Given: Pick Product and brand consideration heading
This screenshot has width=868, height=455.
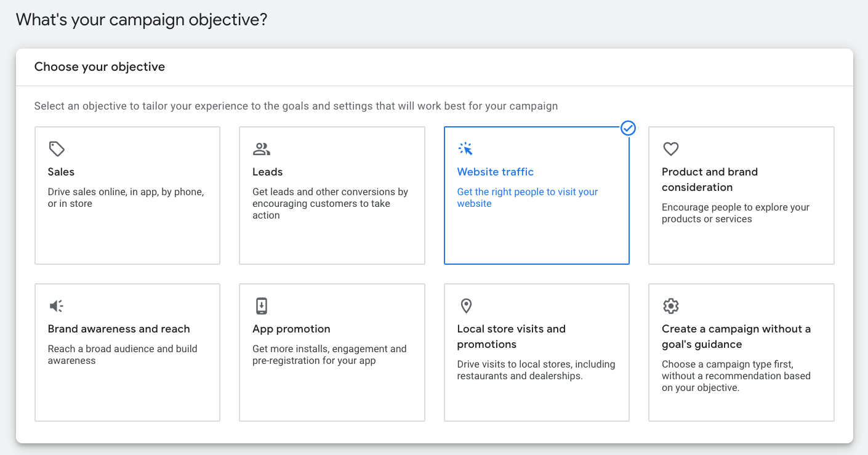Looking at the screenshot, I should pos(710,179).
